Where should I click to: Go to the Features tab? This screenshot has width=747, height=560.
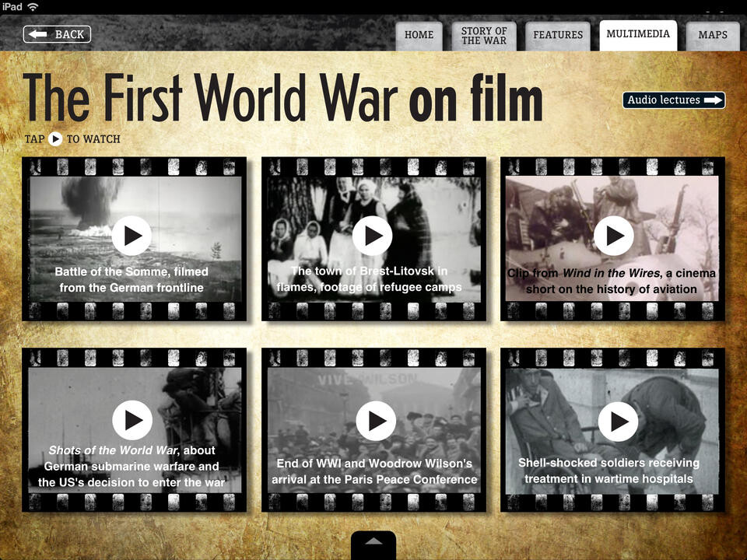557,35
